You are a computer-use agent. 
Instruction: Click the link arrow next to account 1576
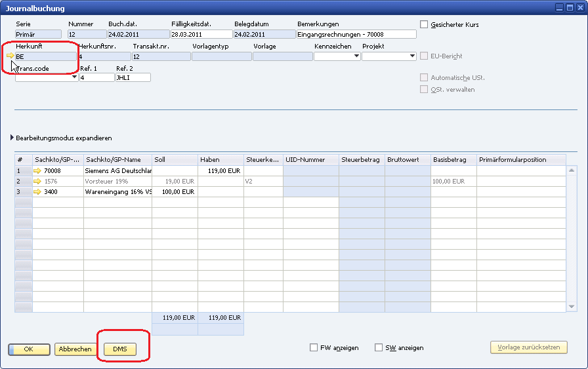(37, 181)
